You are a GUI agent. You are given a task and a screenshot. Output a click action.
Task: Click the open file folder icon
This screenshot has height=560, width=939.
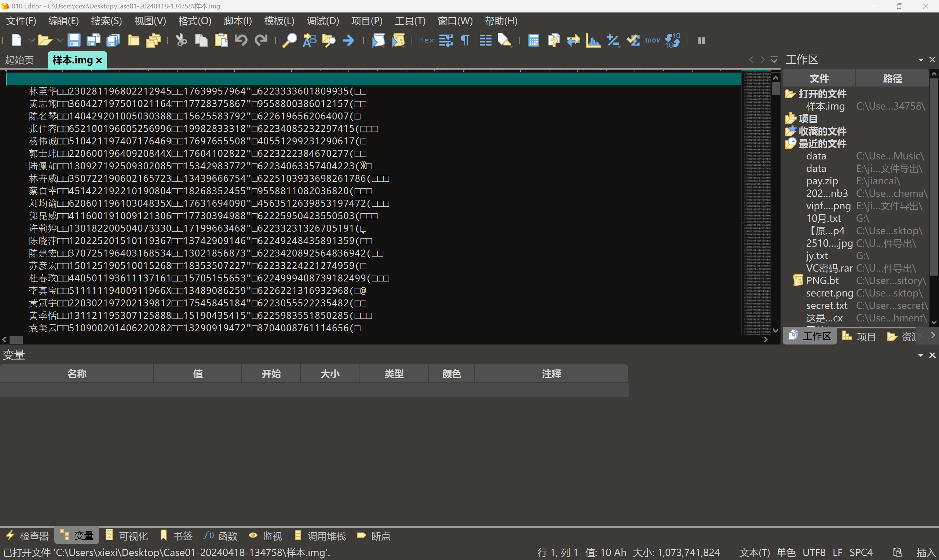(x=45, y=40)
